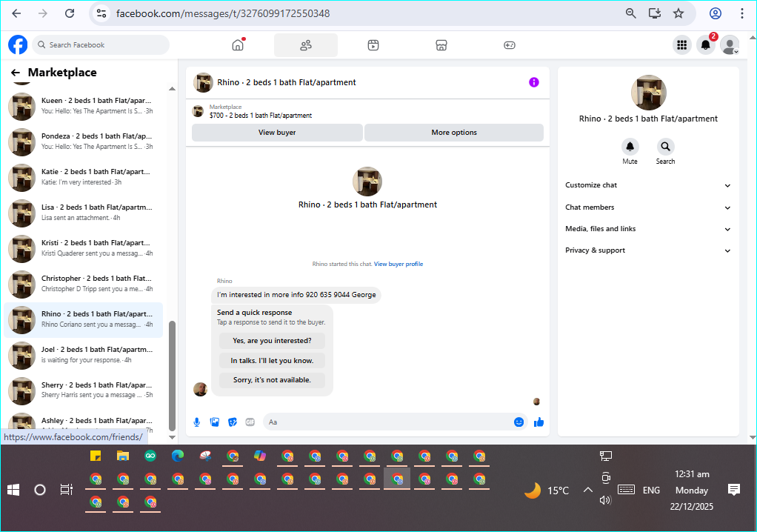Open Katie conversation in list
The height and width of the screenshot is (532, 757).
pyautogui.click(x=83, y=177)
